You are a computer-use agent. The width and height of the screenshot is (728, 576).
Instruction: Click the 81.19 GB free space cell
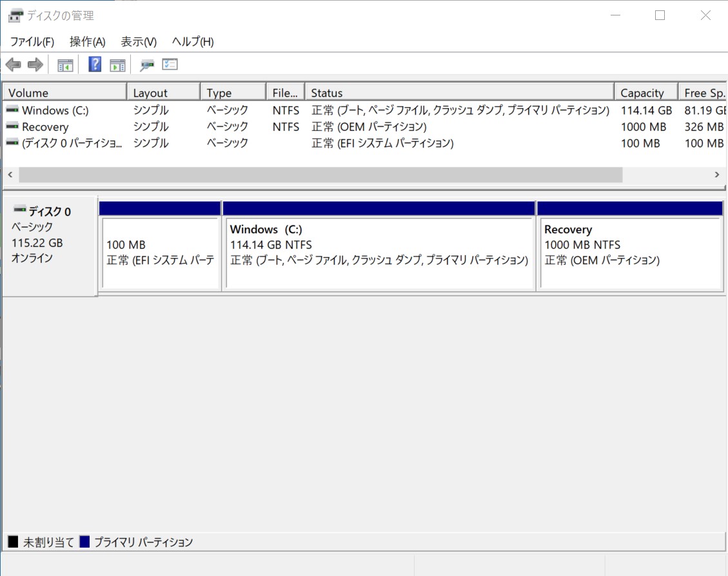point(705,110)
